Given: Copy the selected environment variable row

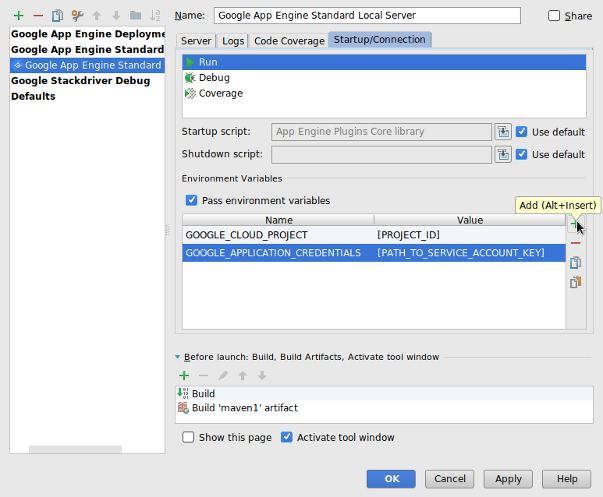Looking at the screenshot, I should pos(575,263).
